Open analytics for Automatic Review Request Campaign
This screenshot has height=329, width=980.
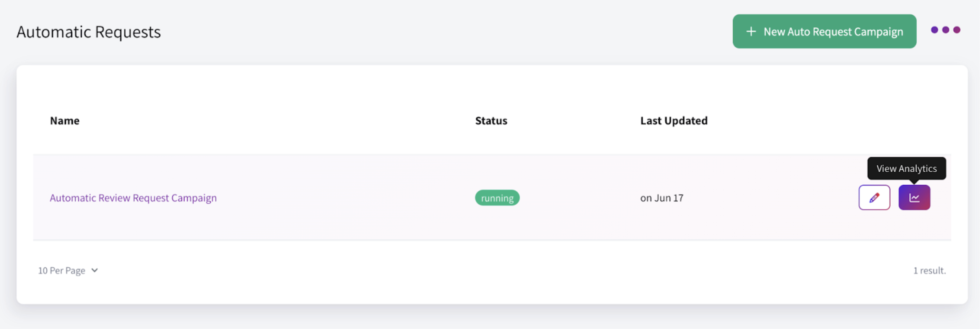point(914,198)
